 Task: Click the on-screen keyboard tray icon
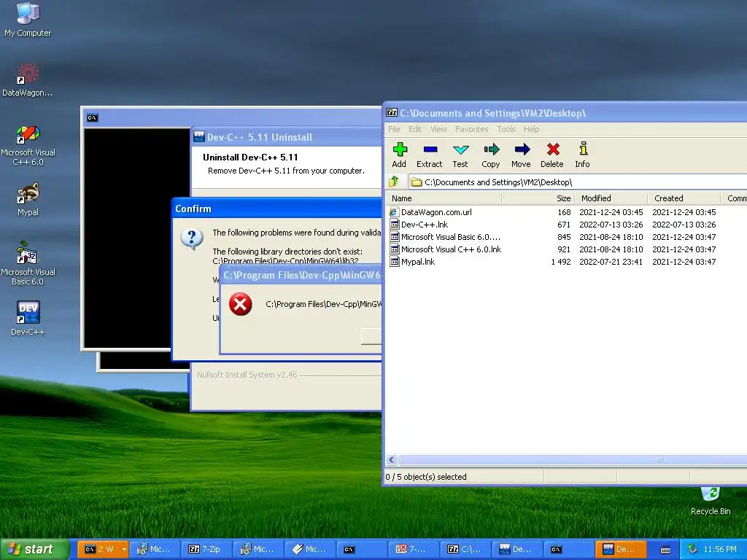point(665,550)
